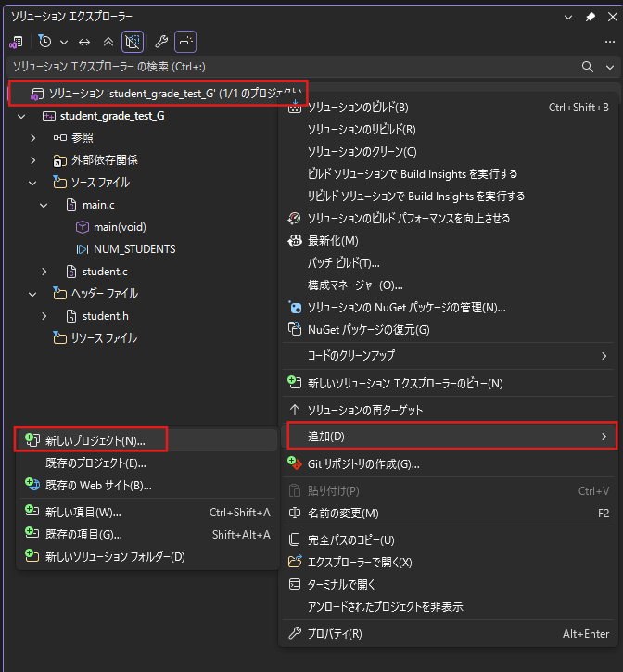Click the ソース ファイル filter folder icon
The width and height of the screenshot is (623, 672).
(x=59, y=183)
